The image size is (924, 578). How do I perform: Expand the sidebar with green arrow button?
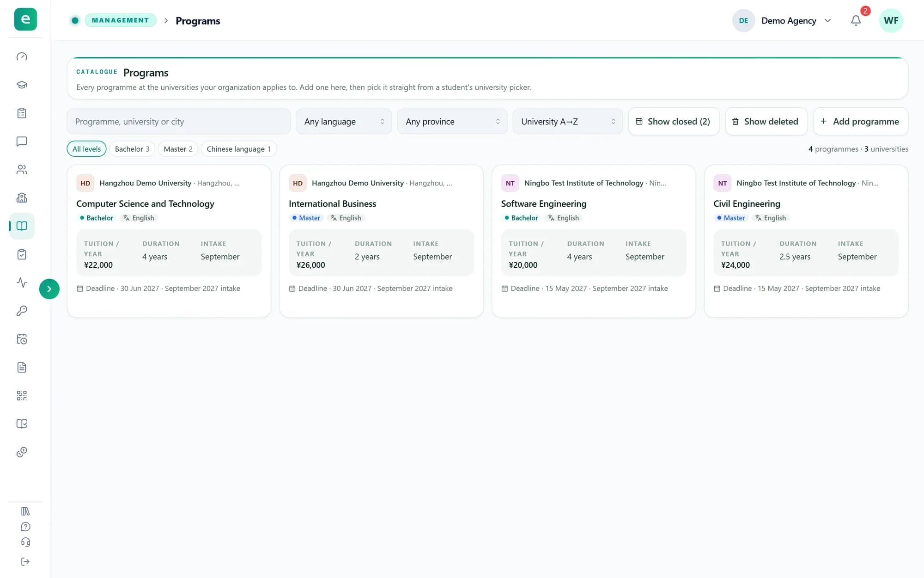click(x=49, y=289)
